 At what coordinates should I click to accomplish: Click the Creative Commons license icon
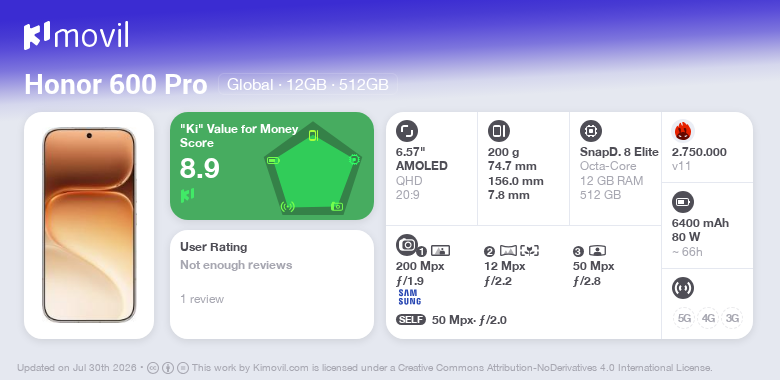click(x=153, y=368)
